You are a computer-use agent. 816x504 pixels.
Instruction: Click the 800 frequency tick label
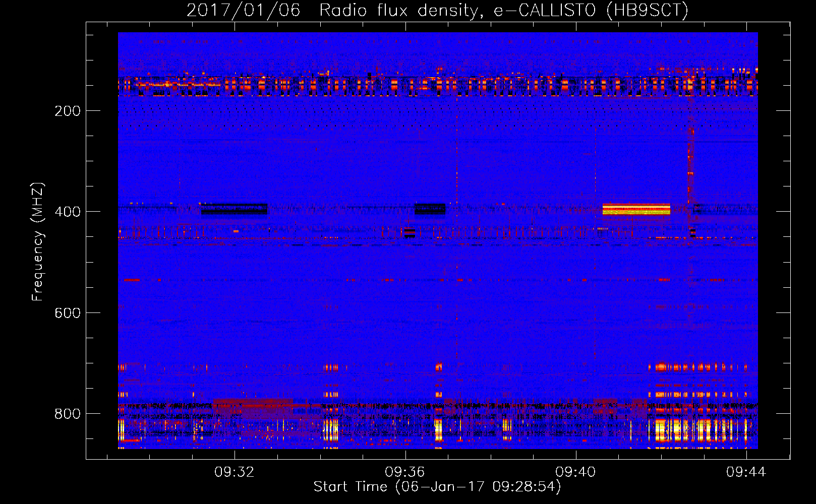coord(68,414)
